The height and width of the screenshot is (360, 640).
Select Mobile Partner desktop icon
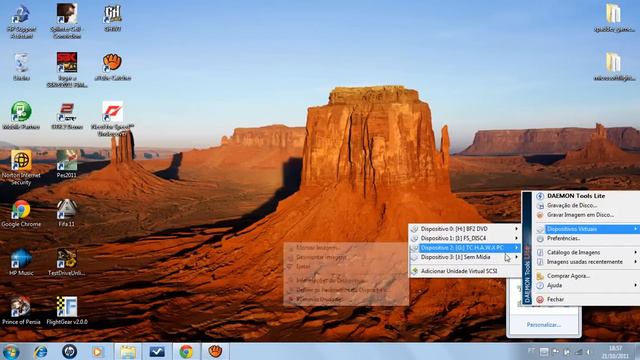[x=21, y=116]
